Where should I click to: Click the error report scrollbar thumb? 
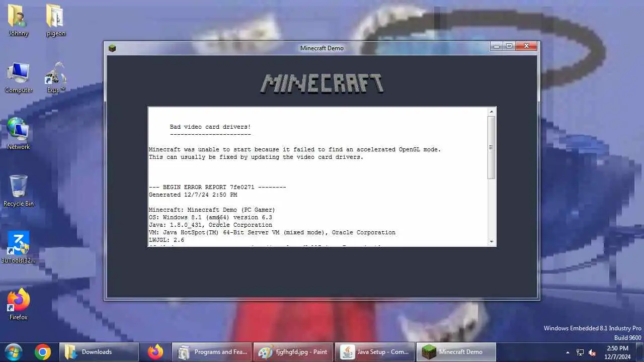(492, 147)
